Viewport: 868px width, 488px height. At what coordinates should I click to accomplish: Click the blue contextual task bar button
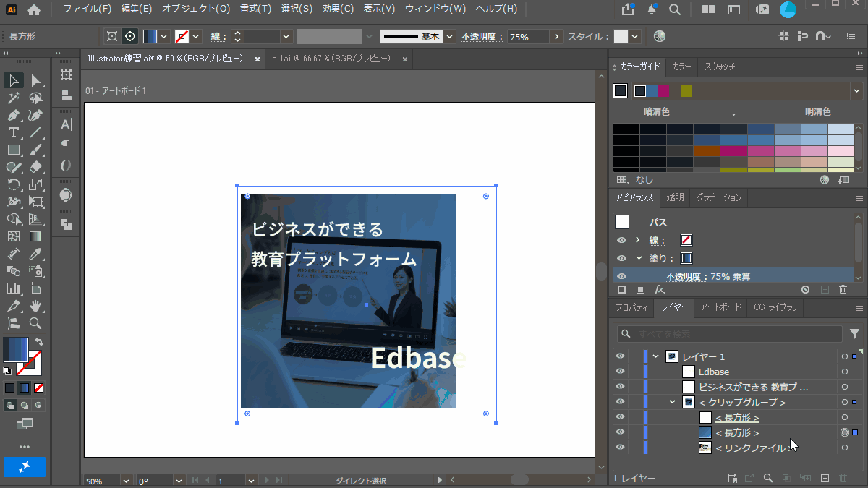point(25,467)
